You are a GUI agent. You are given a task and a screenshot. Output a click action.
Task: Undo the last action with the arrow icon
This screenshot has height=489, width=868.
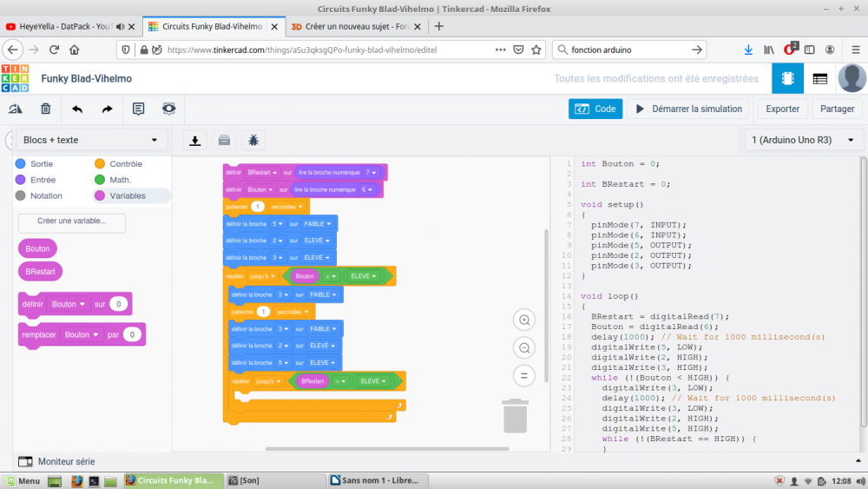pyautogui.click(x=77, y=109)
